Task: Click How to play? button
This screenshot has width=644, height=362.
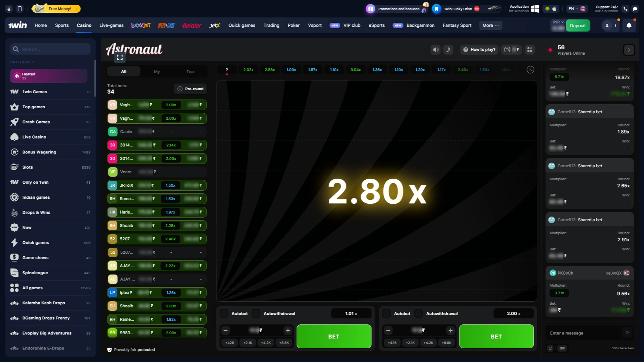Action: (479, 50)
